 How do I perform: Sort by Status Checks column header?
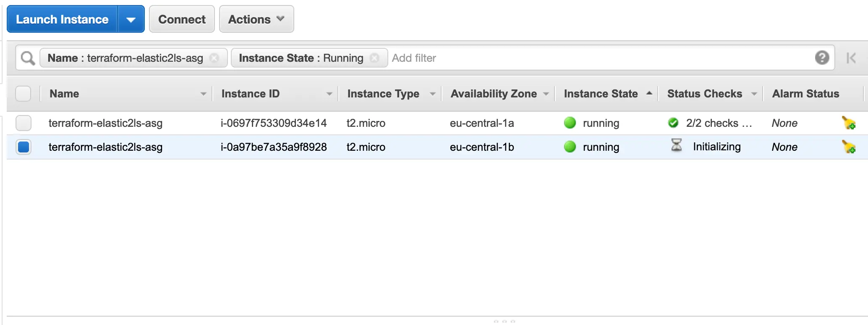[705, 94]
